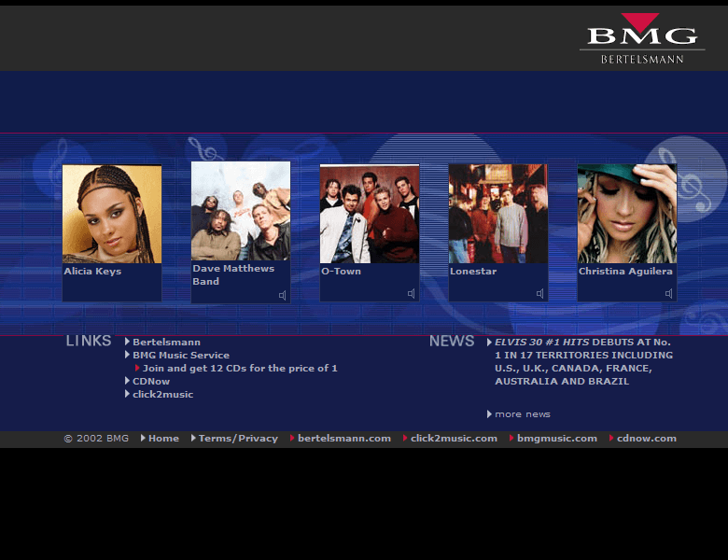The width and height of the screenshot is (728, 560).
Task: Click the NEWS section heading
Action: [452, 341]
